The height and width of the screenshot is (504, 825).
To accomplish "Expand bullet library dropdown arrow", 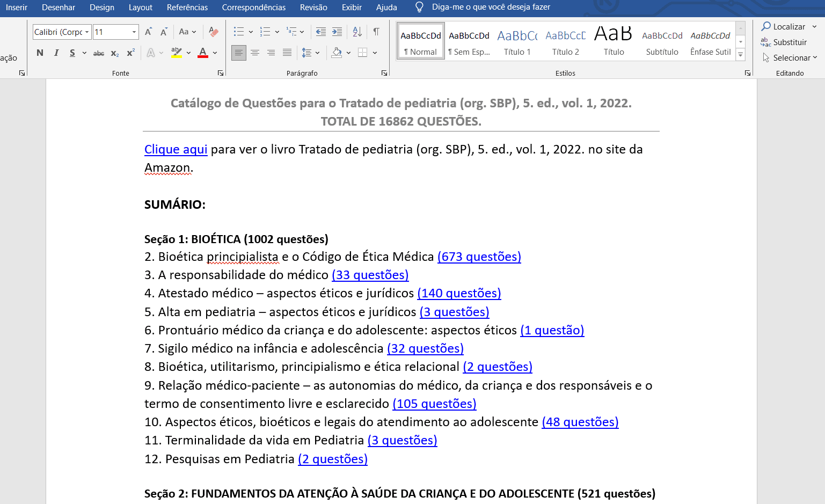I will [x=251, y=32].
